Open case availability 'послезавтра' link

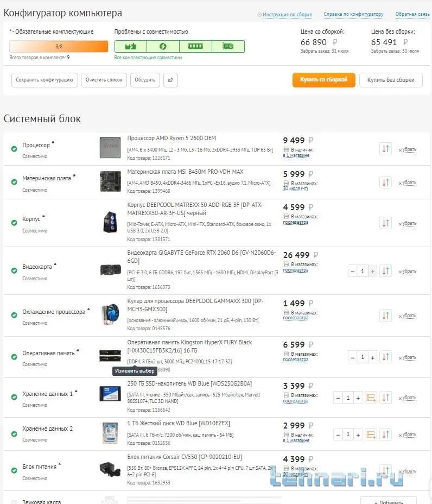coord(295,222)
